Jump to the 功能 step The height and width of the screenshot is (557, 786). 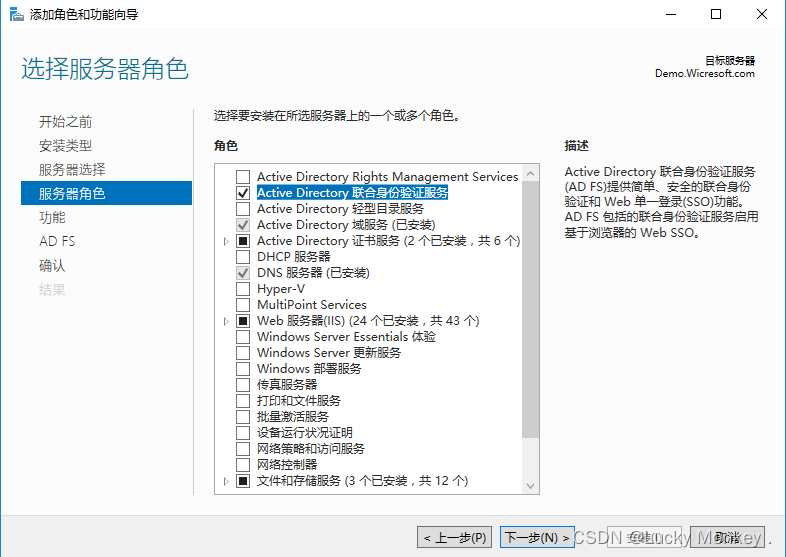(52, 217)
